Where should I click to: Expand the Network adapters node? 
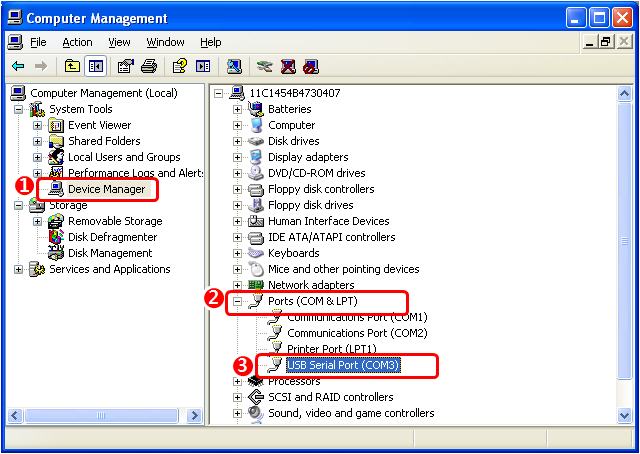pos(238,285)
